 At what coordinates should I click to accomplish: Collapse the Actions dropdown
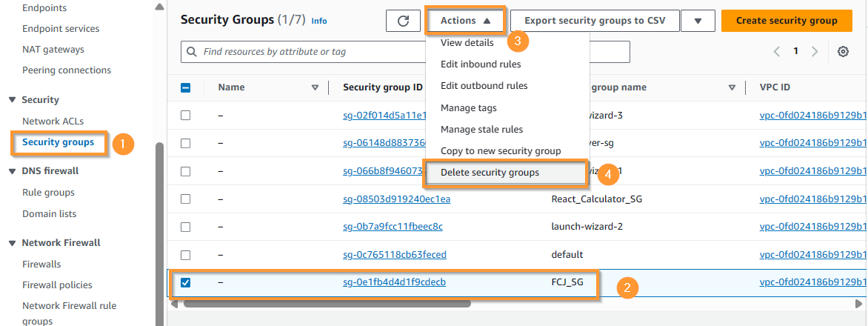click(465, 21)
